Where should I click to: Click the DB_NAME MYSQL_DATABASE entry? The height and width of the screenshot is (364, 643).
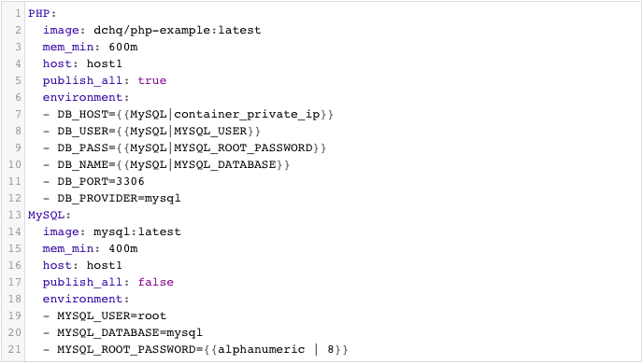[x=174, y=164]
